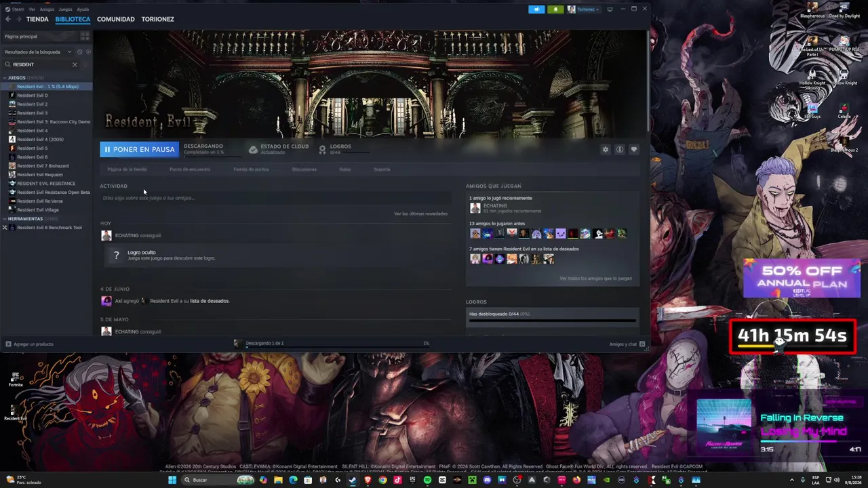Select Resident Evil - 1% downloading entry
The image size is (868, 488).
47,87
